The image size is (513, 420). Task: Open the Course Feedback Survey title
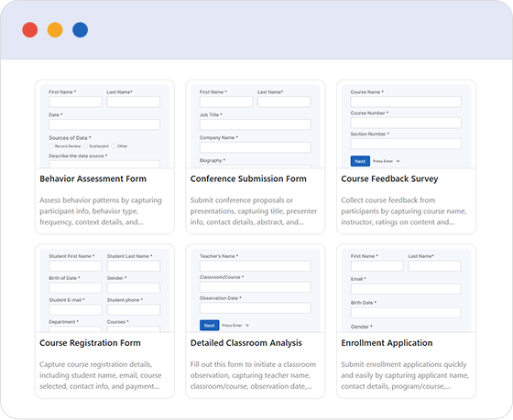tap(389, 178)
